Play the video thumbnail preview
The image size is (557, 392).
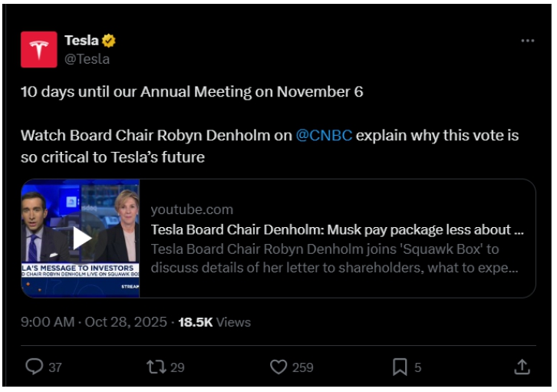81,238
